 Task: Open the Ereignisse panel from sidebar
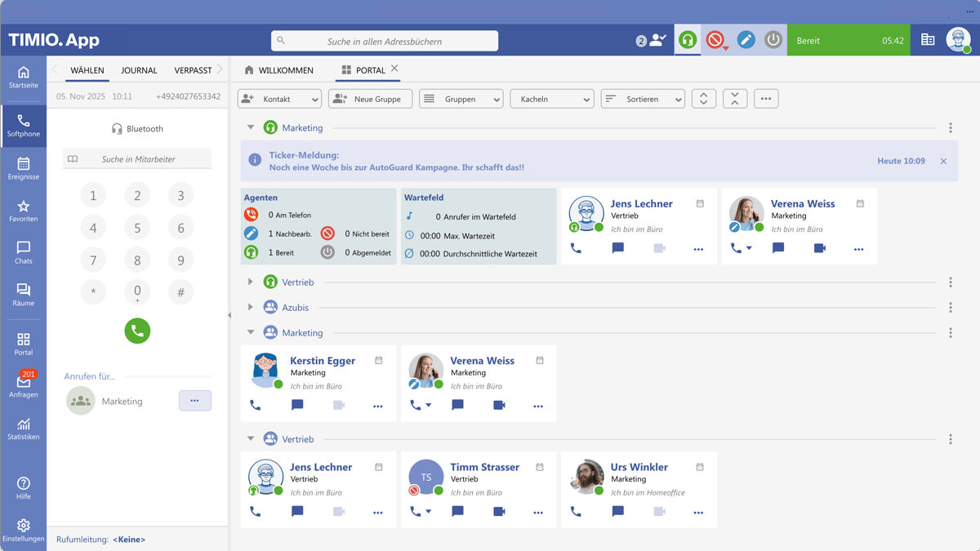click(24, 169)
